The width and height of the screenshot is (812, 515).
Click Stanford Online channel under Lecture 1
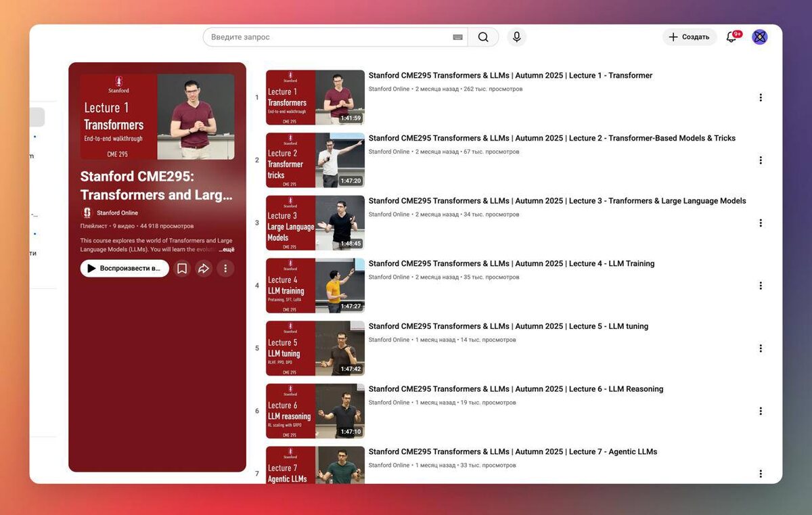(389, 89)
